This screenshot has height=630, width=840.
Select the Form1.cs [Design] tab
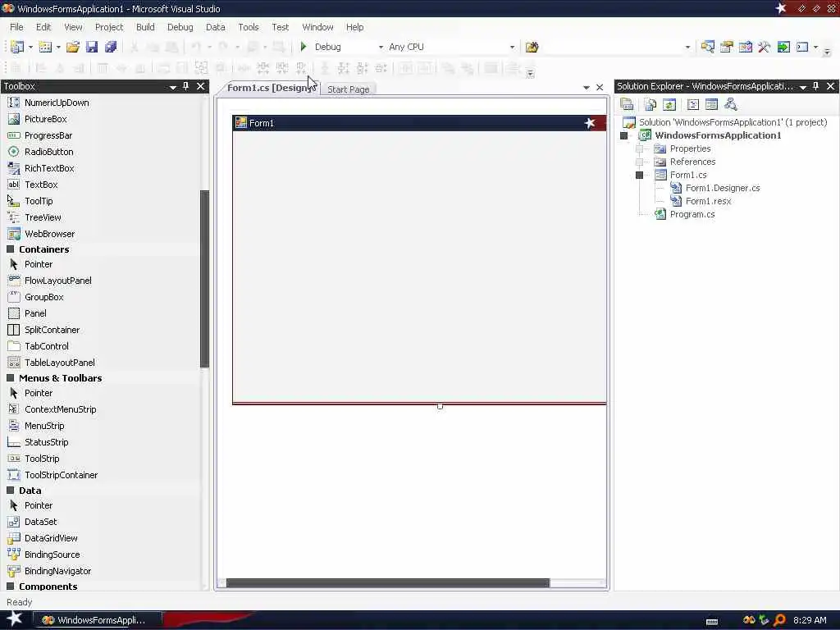[269, 88]
